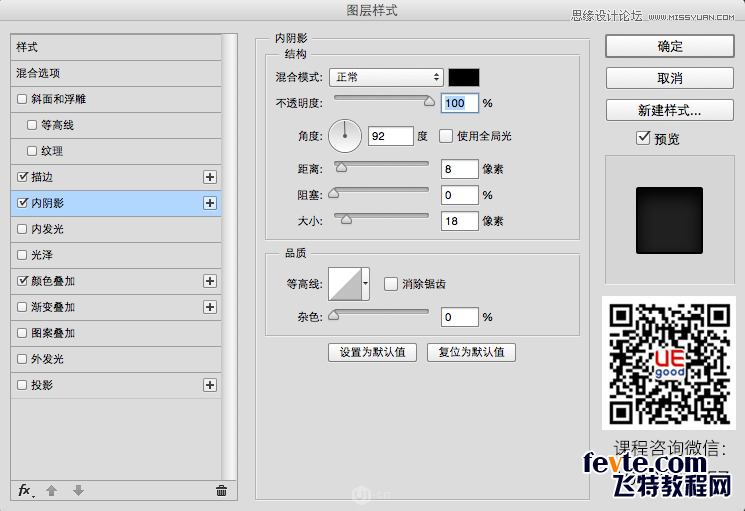Add another 描边 effect with plus icon

[210, 177]
